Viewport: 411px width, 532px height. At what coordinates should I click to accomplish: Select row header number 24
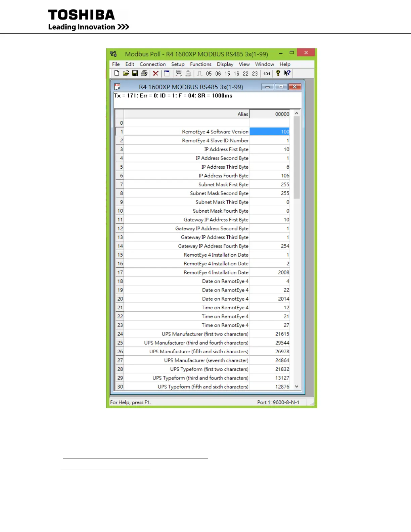[x=120, y=334]
